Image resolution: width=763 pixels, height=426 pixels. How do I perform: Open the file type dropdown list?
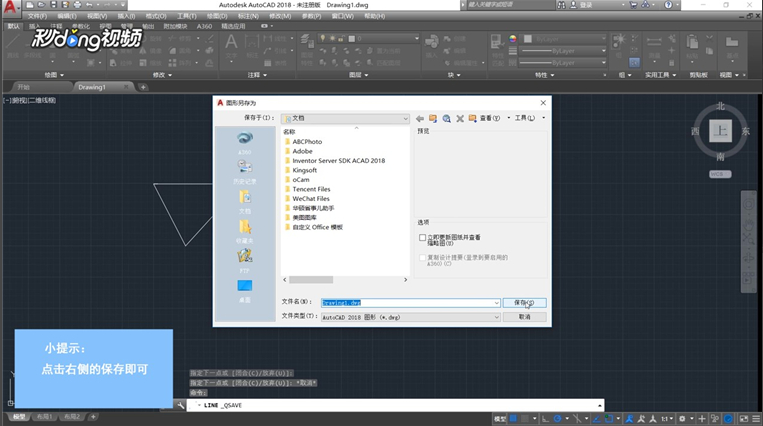pos(496,316)
